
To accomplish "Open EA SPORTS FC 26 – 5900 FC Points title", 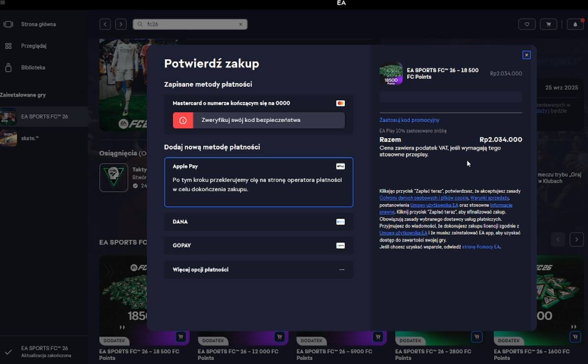I will click(335, 355).
